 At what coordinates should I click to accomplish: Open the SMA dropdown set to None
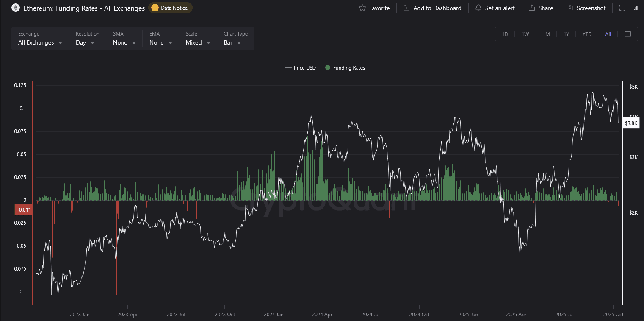[x=124, y=42]
